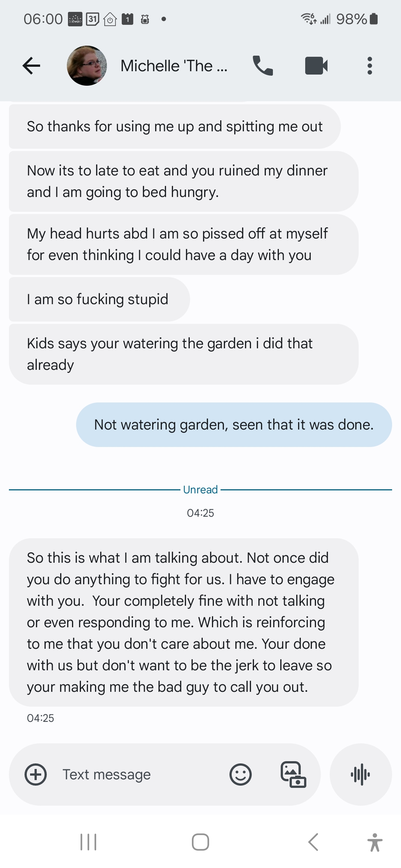Go to the home screen
The height and width of the screenshot is (868, 401).
(x=200, y=842)
